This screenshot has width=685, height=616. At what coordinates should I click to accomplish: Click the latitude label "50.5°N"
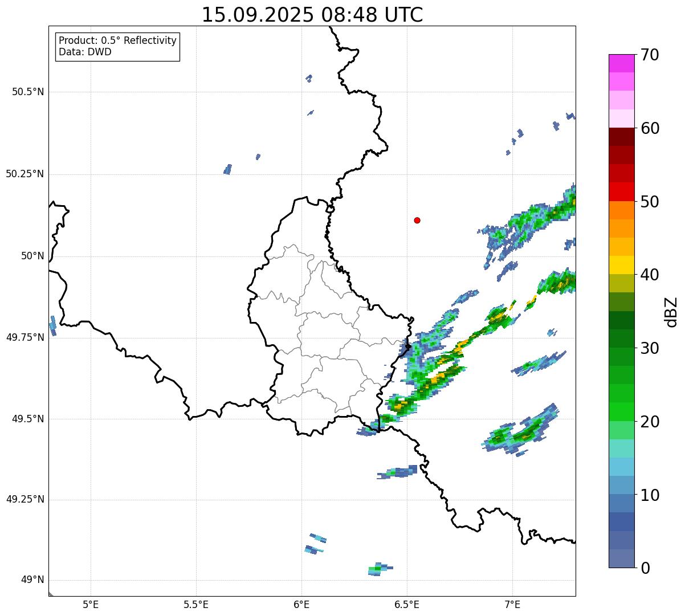click(28, 92)
